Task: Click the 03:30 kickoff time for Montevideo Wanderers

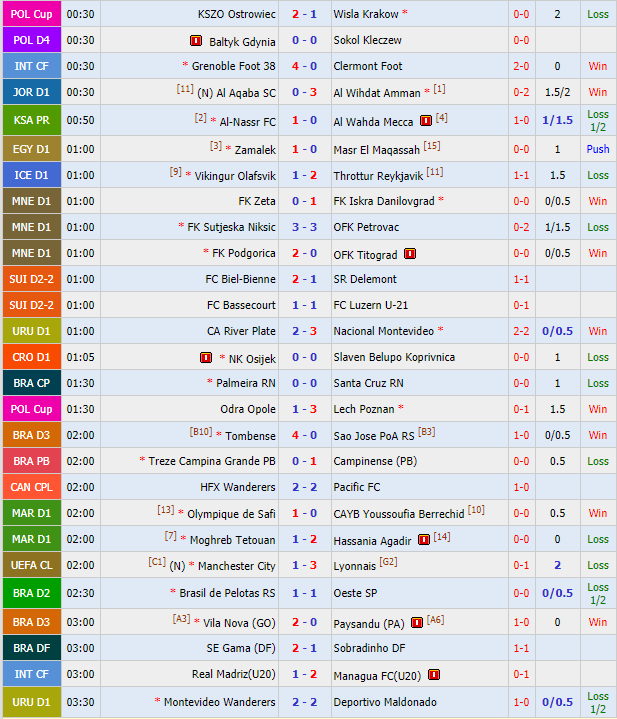Action: [x=80, y=702]
